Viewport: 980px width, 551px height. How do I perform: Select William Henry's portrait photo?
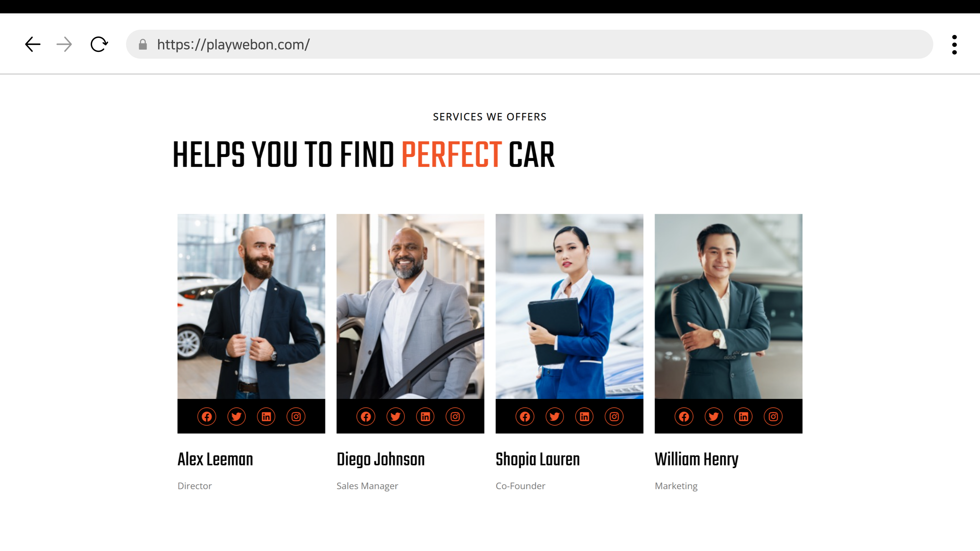click(728, 306)
